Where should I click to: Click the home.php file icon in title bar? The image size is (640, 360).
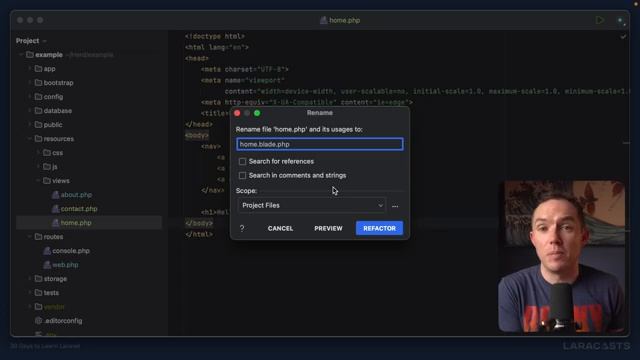point(323,20)
